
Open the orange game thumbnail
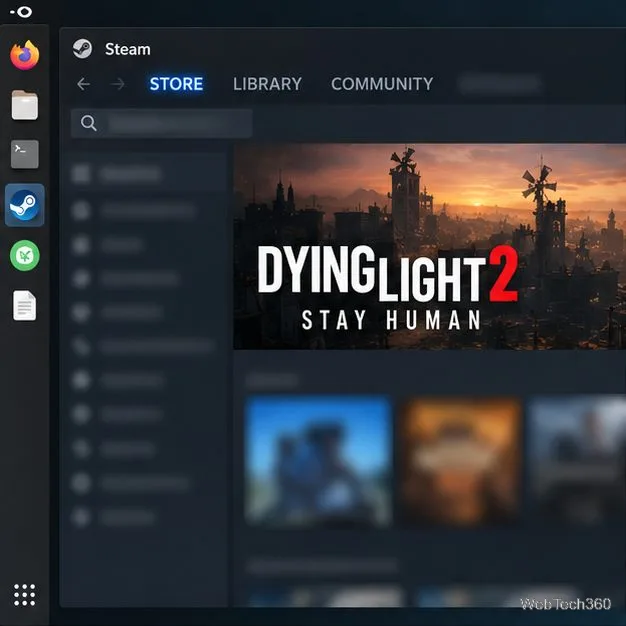[x=461, y=461]
